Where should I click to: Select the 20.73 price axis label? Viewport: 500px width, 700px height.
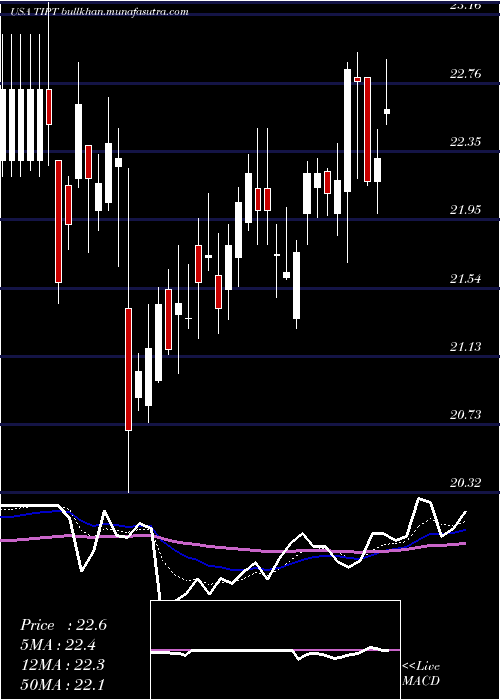pyautogui.click(x=466, y=415)
